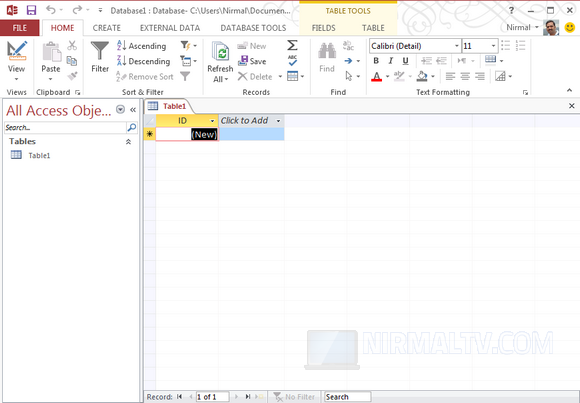Viewport: 580px width, 403px height.
Task: Click New record button
Action: pos(252,46)
